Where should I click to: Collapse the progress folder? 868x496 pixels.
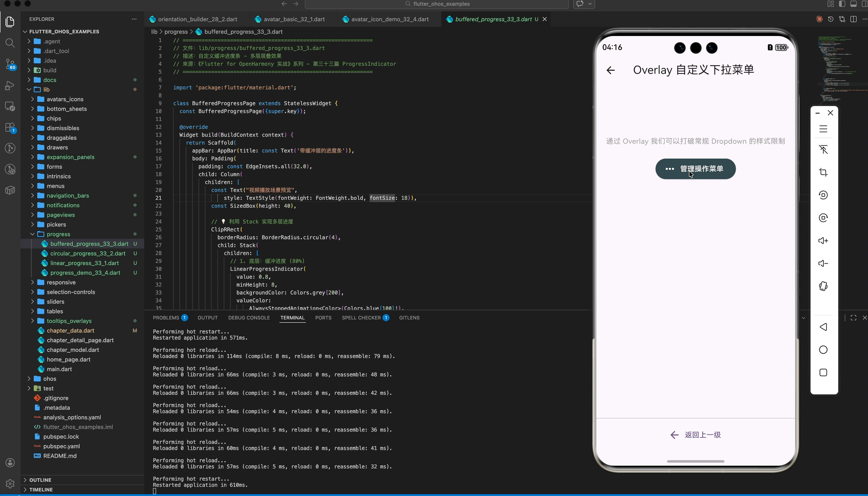pos(58,234)
